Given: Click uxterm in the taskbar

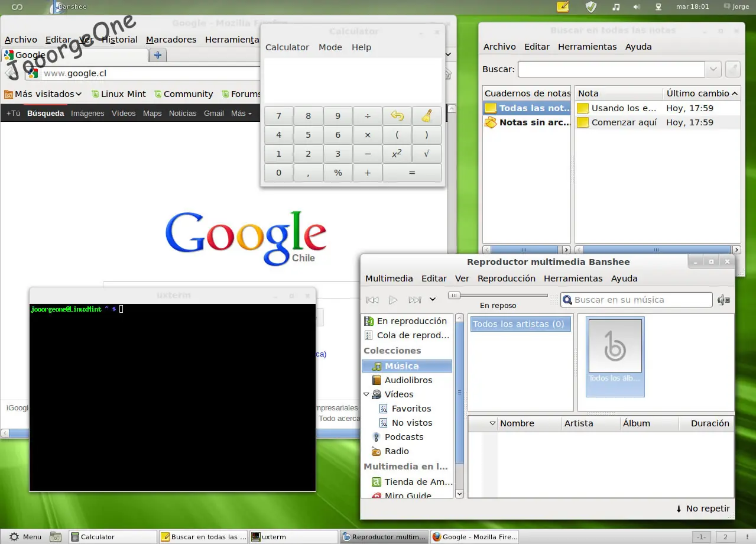Looking at the screenshot, I should [293, 537].
